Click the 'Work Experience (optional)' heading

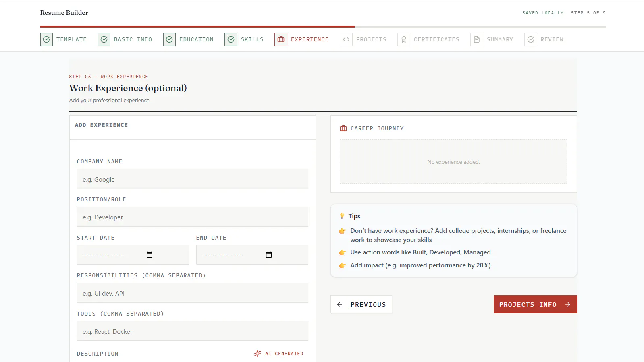(x=128, y=88)
